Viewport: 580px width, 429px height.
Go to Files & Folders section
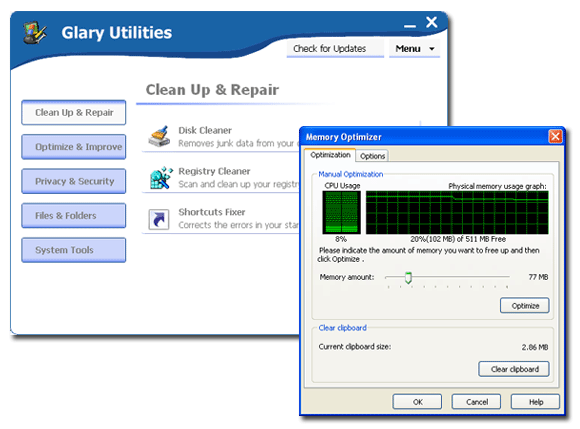(x=74, y=216)
